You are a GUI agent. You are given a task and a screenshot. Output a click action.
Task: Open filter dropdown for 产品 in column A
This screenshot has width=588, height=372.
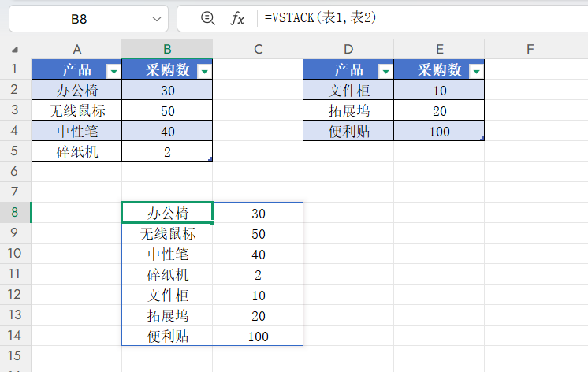[114, 71]
